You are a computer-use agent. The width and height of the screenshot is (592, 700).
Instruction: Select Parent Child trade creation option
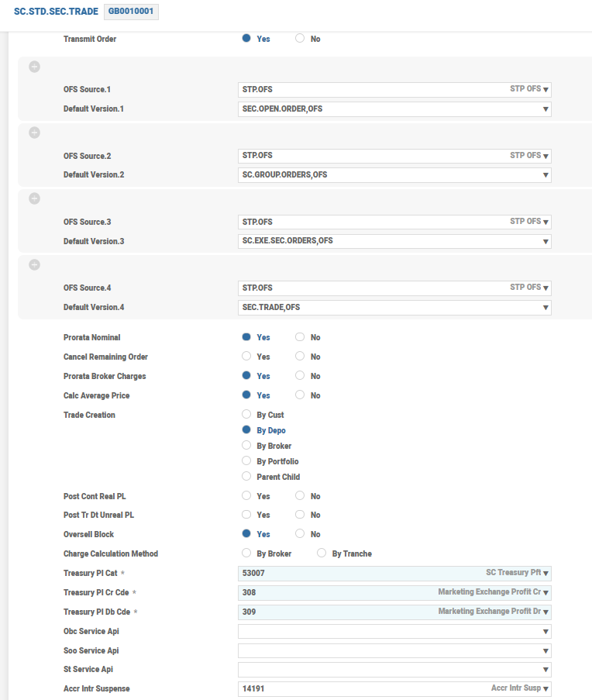[x=246, y=477]
